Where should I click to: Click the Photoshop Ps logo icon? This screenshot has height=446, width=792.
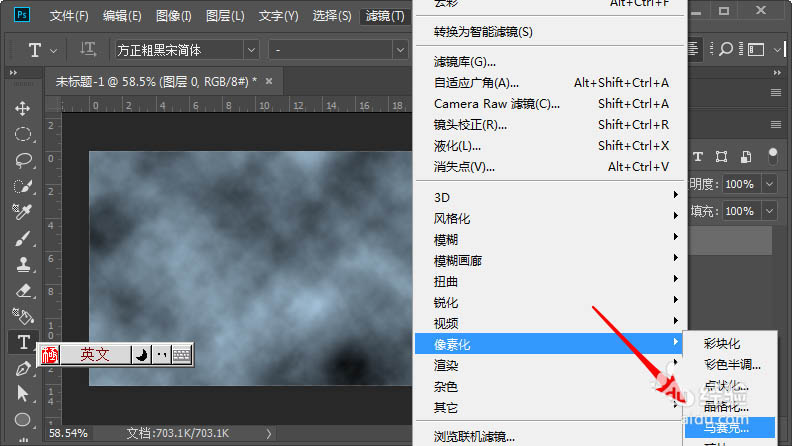(22, 15)
